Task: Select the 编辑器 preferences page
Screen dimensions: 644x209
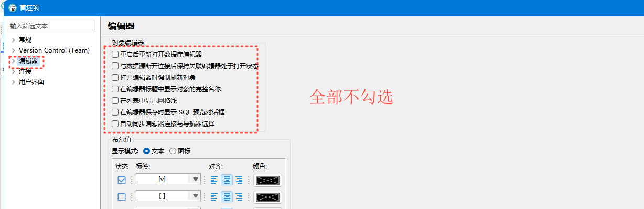Action: tap(28, 61)
